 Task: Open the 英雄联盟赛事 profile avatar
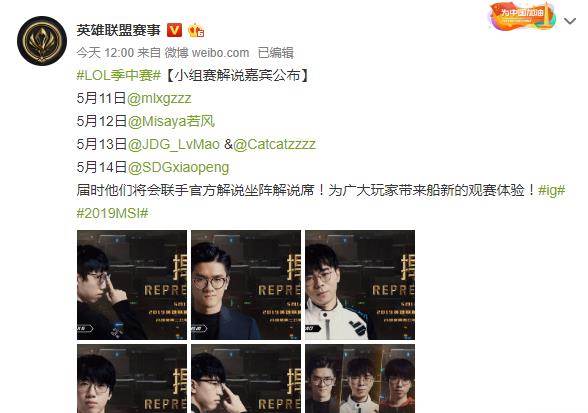click(42, 41)
